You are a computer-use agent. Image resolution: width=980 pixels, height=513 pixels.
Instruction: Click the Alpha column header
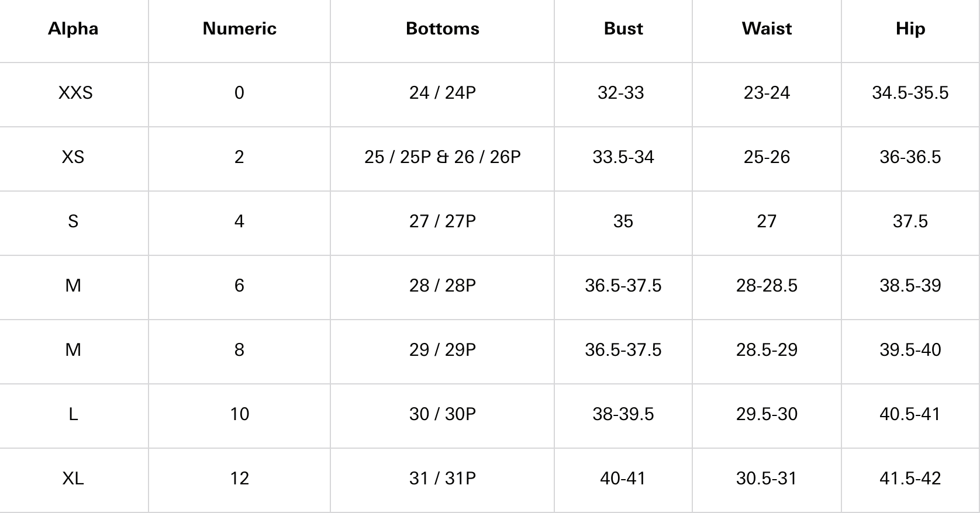point(73,29)
